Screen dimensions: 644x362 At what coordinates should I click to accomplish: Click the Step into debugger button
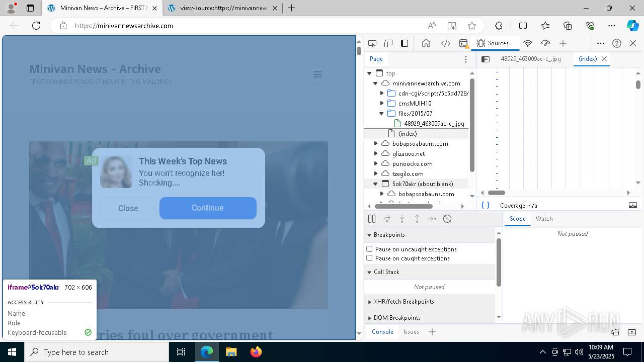coord(402,219)
